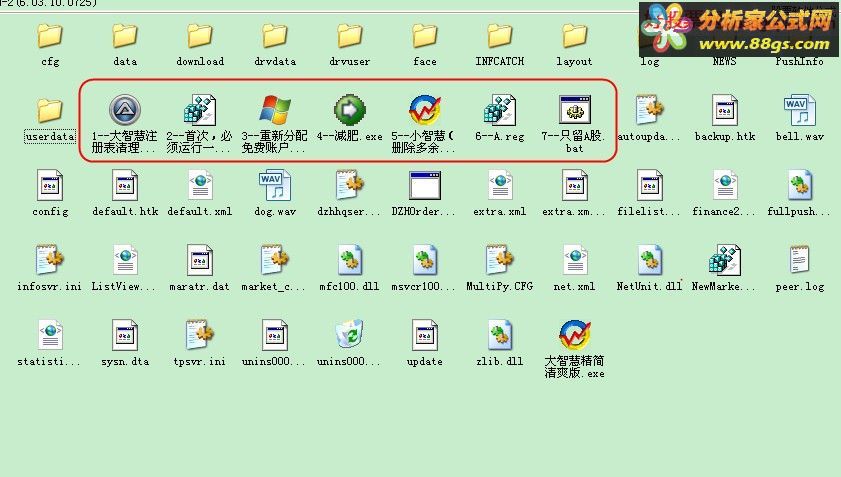Click the 2--首次,必须运行一 registry file

(x=200, y=111)
